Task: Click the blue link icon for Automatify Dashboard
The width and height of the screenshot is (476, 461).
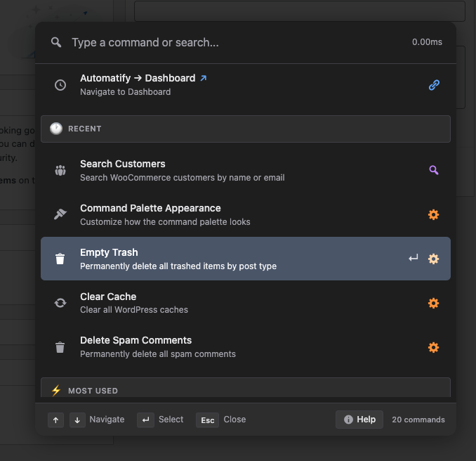Action: (434, 85)
